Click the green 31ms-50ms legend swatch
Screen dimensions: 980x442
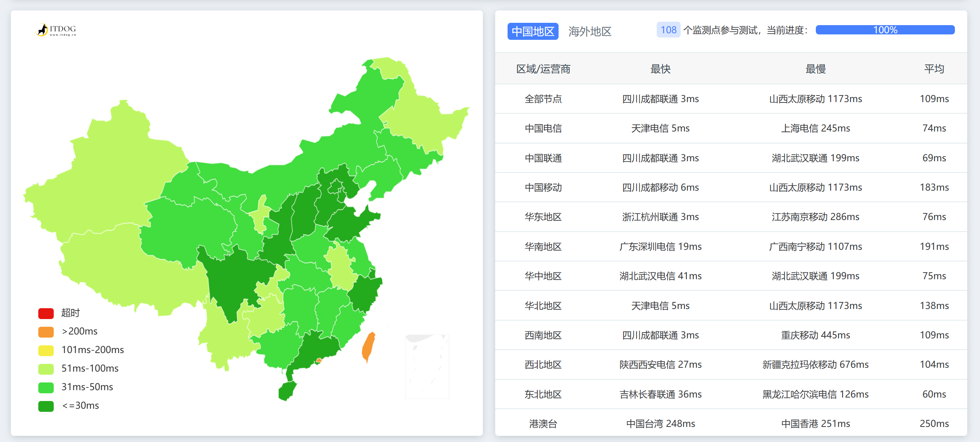(x=46, y=387)
